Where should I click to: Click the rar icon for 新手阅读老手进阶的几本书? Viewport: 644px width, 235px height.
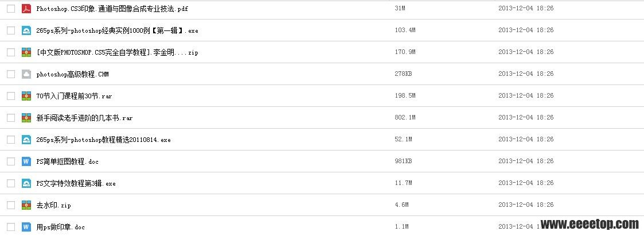(x=26, y=118)
